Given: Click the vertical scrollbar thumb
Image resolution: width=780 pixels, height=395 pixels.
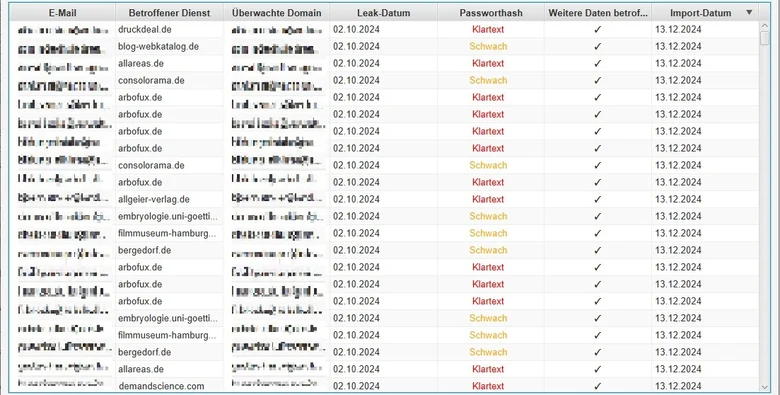Looking at the screenshot, I should point(765,38).
